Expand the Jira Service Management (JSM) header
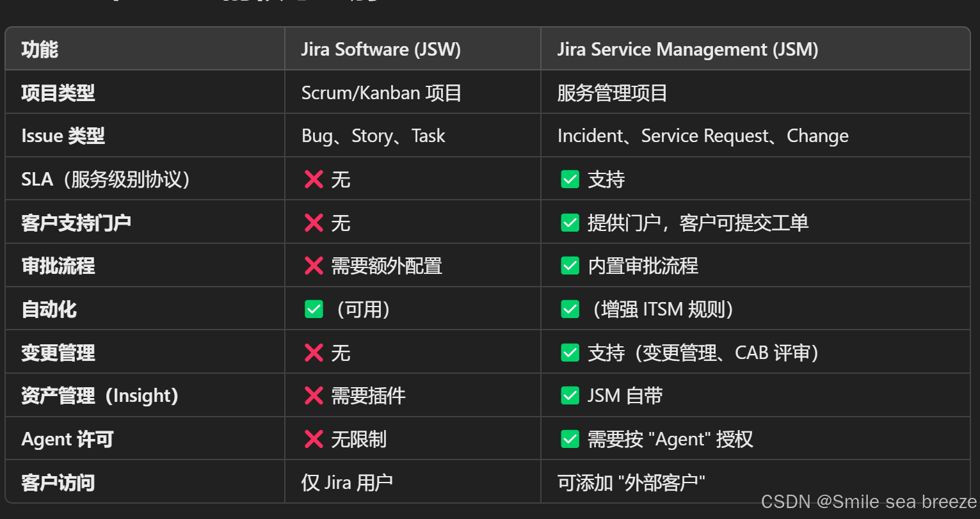The height and width of the screenshot is (519, 980). tap(687, 49)
